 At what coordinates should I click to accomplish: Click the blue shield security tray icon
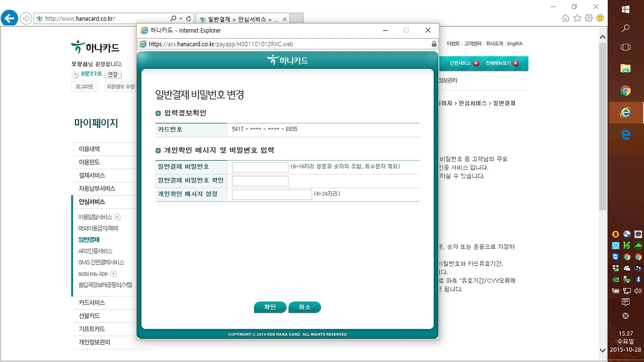coord(616,246)
